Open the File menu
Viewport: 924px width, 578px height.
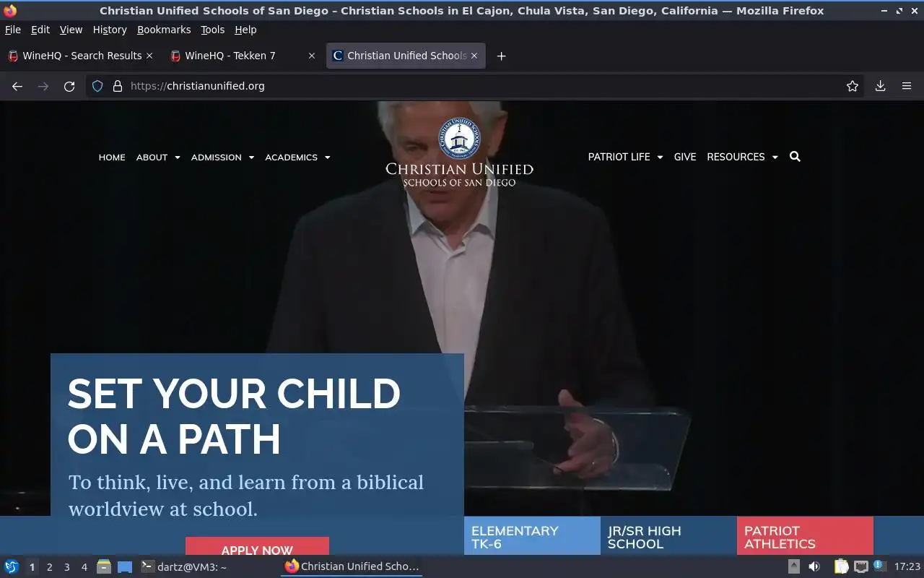[x=13, y=30]
